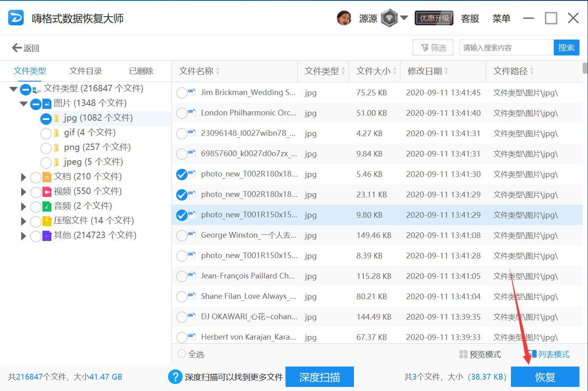This screenshot has width=588, height=391.
Task: Click the 其他 other category icon
Action: [47, 236]
